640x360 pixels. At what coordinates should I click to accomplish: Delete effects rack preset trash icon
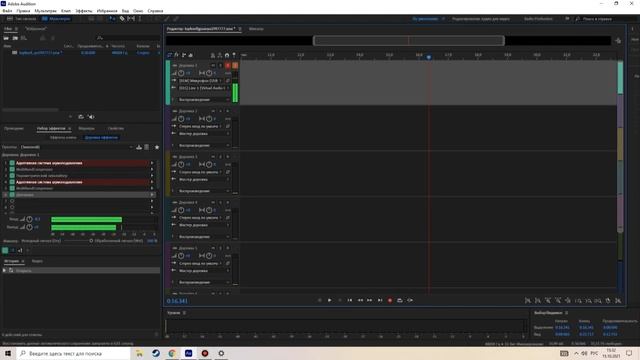pos(147,147)
